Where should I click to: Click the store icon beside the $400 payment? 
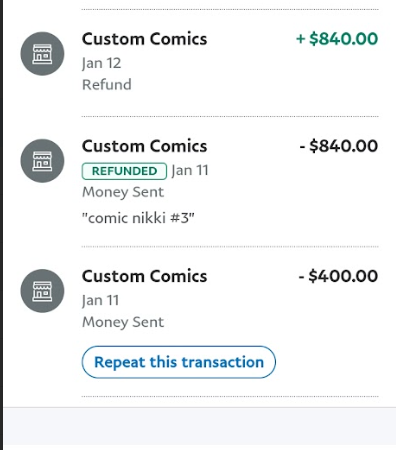[x=42, y=291]
